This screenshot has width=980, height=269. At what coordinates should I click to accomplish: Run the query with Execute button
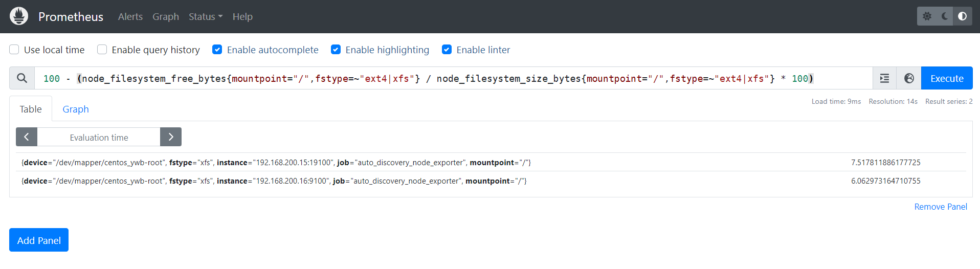(x=947, y=78)
